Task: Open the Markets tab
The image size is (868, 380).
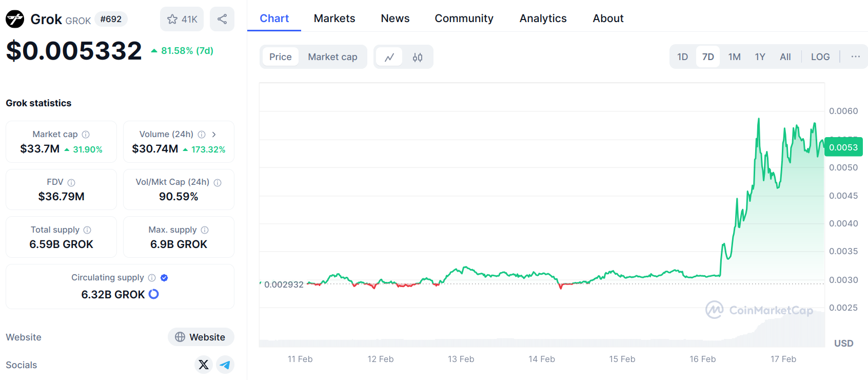Action: click(x=334, y=18)
